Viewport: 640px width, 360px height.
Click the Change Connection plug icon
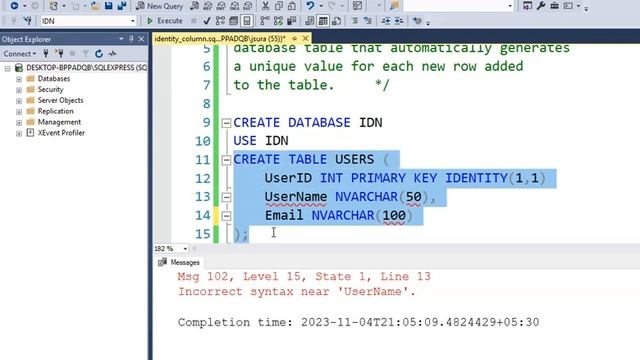click(x=27, y=20)
